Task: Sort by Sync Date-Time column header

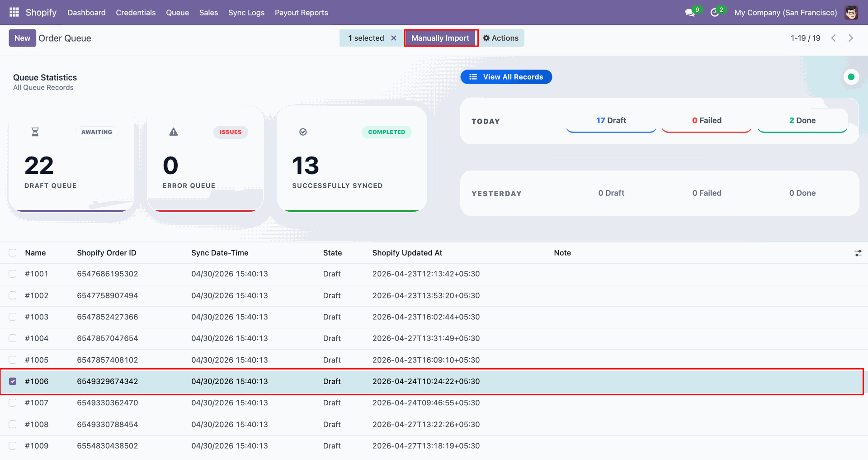Action: tap(220, 253)
